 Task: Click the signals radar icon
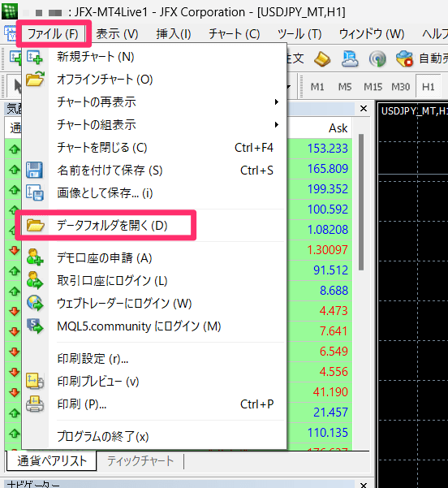(x=377, y=58)
